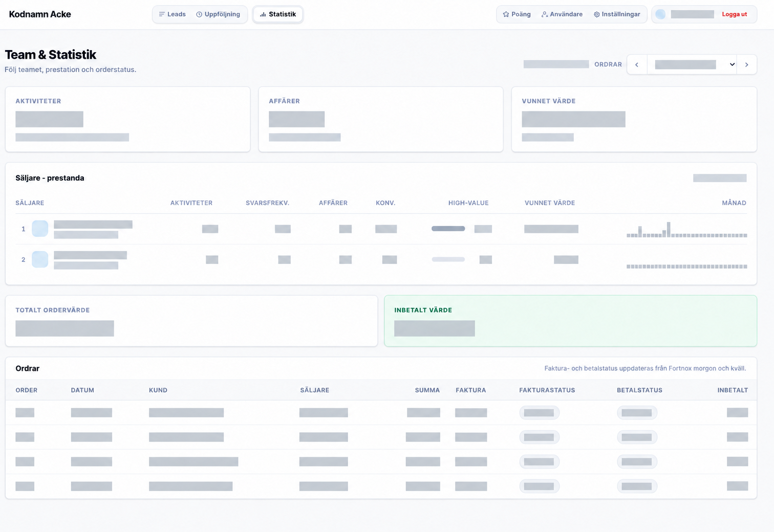
Task: Select avatar of seller ranked 1
Action: tap(40, 229)
